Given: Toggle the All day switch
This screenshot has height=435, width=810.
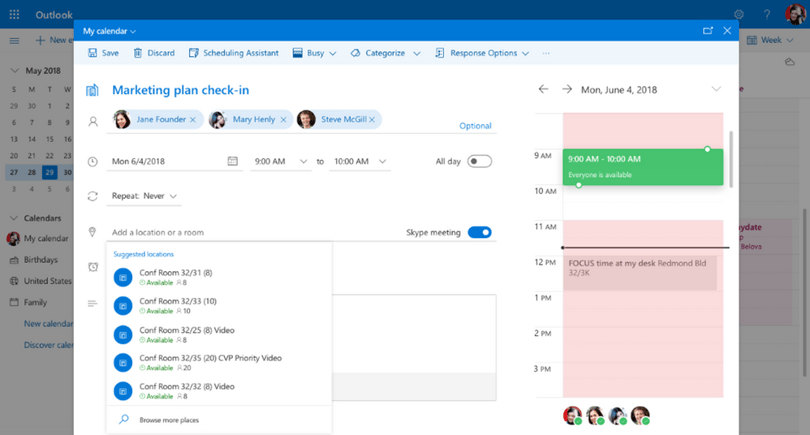Looking at the screenshot, I should coord(479,161).
